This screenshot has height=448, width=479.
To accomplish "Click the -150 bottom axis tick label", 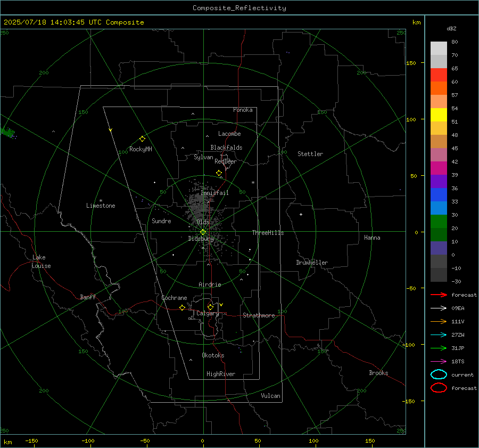I will tap(31, 441).
